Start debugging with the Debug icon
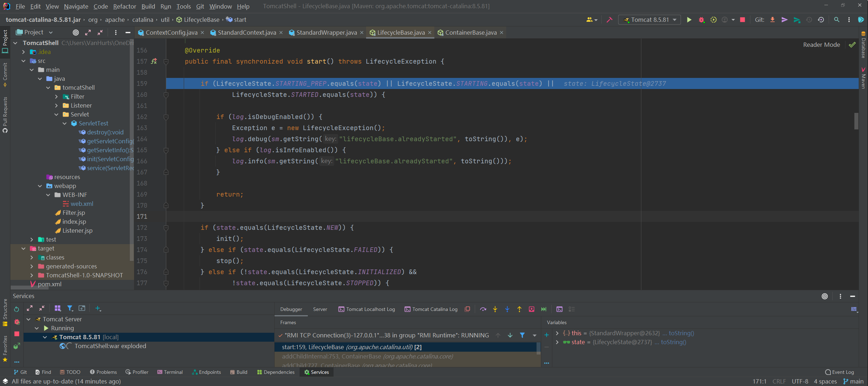868x386 pixels. (x=701, y=20)
